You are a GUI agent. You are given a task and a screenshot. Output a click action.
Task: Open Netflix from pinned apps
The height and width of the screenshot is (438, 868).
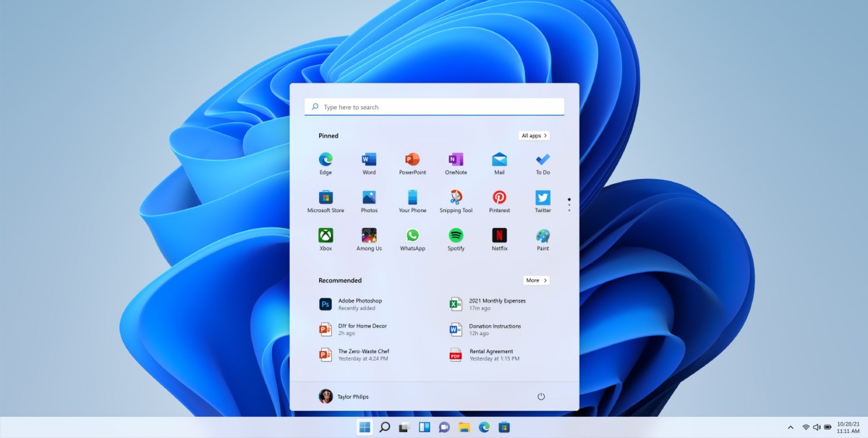pos(498,237)
